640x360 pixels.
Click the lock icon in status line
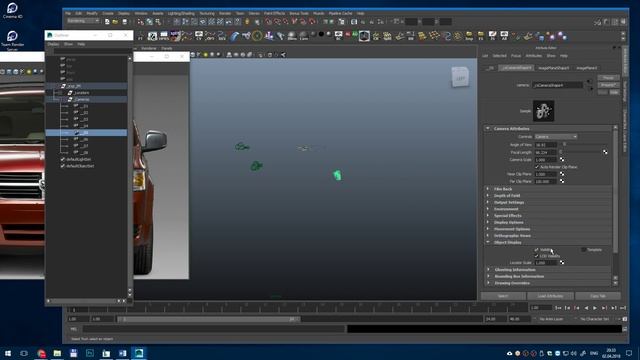pyautogui.click(x=247, y=22)
